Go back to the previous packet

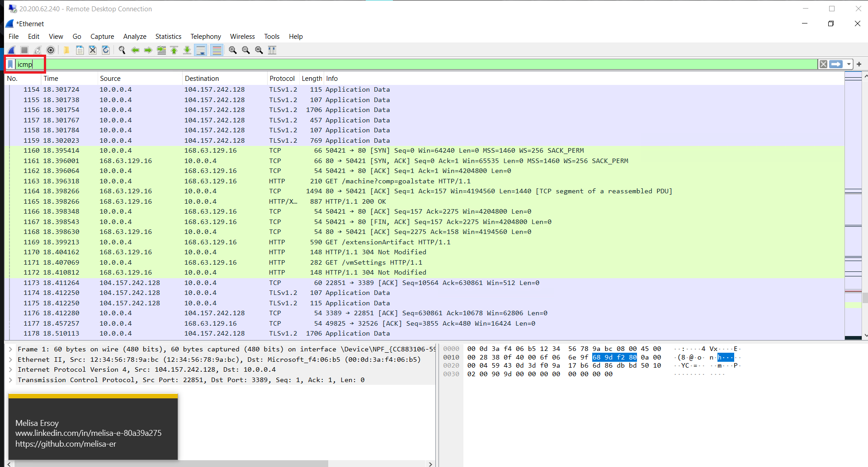click(x=135, y=50)
